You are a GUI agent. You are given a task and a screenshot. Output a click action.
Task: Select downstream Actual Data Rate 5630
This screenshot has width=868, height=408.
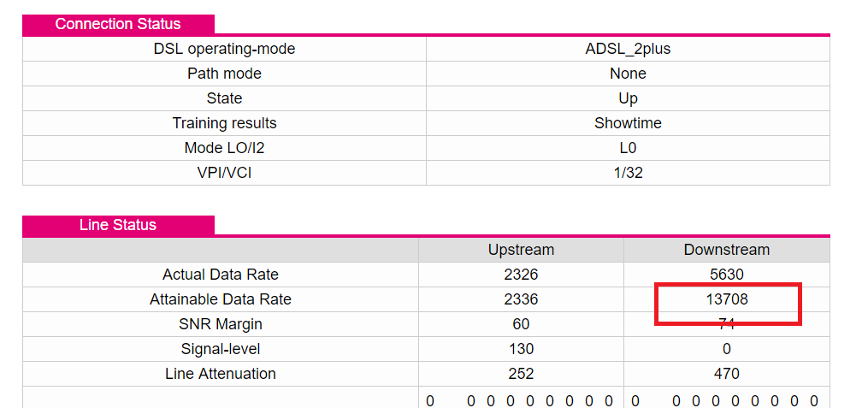726,275
